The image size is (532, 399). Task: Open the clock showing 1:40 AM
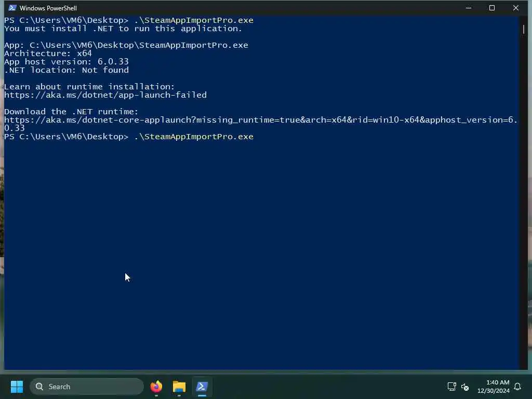click(x=494, y=387)
